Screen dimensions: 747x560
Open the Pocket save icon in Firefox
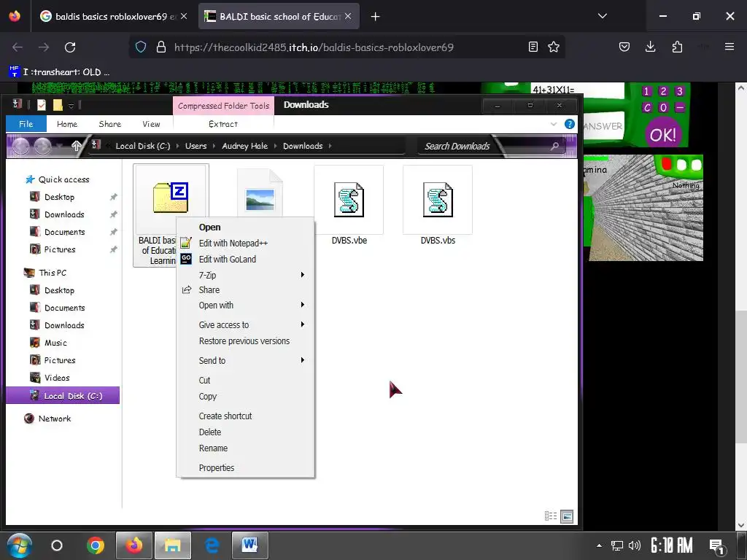[624, 47]
